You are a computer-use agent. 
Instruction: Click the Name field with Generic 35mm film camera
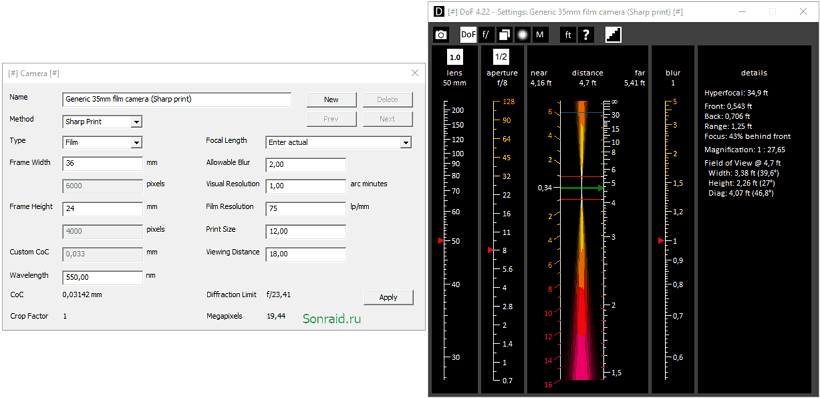[x=176, y=99]
